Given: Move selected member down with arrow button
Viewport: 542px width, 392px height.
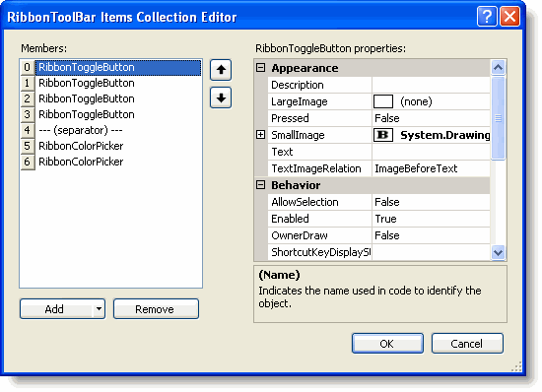Looking at the screenshot, I should click(221, 98).
